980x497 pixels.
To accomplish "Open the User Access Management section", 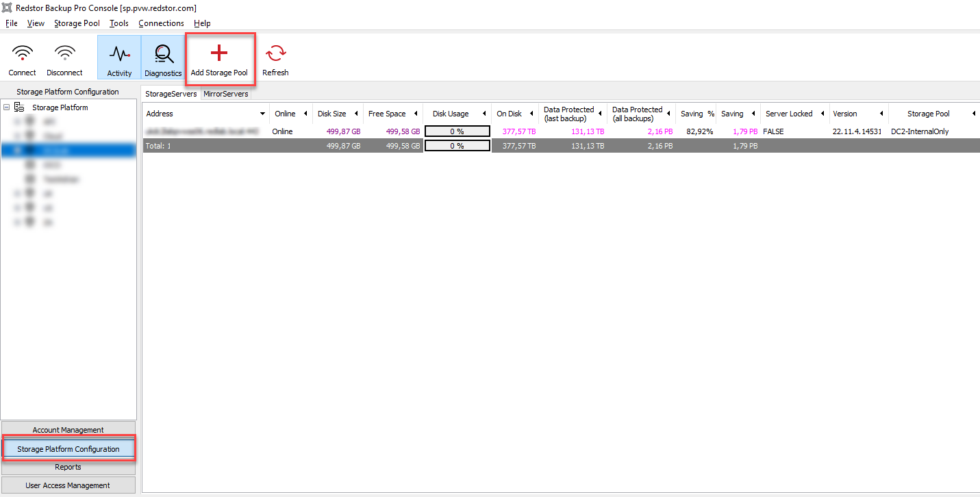I will click(x=68, y=485).
